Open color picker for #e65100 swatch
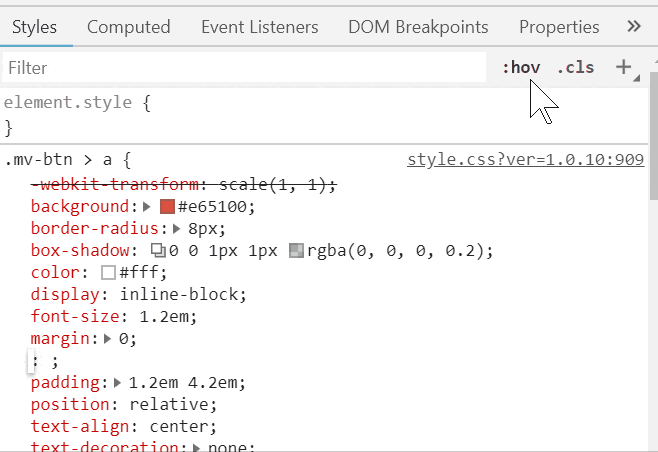The height and width of the screenshot is (452, 658). [x=167, y=207]
